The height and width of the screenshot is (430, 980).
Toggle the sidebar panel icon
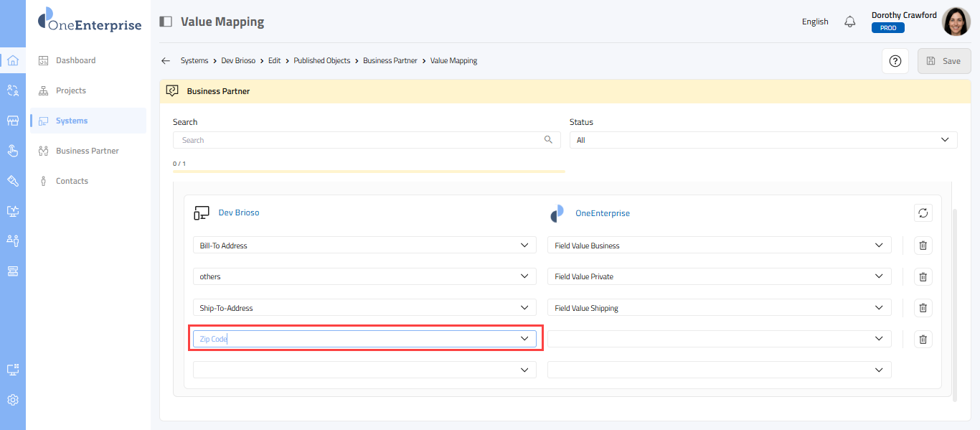(x=166, y=22)
